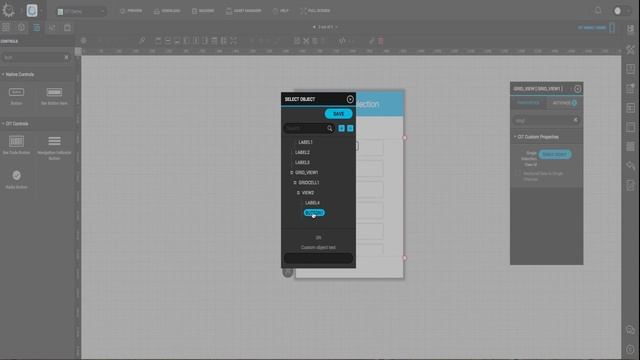The width and height of the screenshot is (640, 360).
Task: Click the undo arrow icon in right sidebar
Action: tap(631, 165)
